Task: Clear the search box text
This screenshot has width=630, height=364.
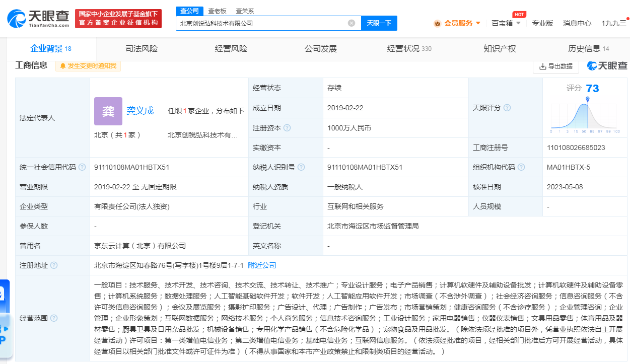Action: click(352, 23)
